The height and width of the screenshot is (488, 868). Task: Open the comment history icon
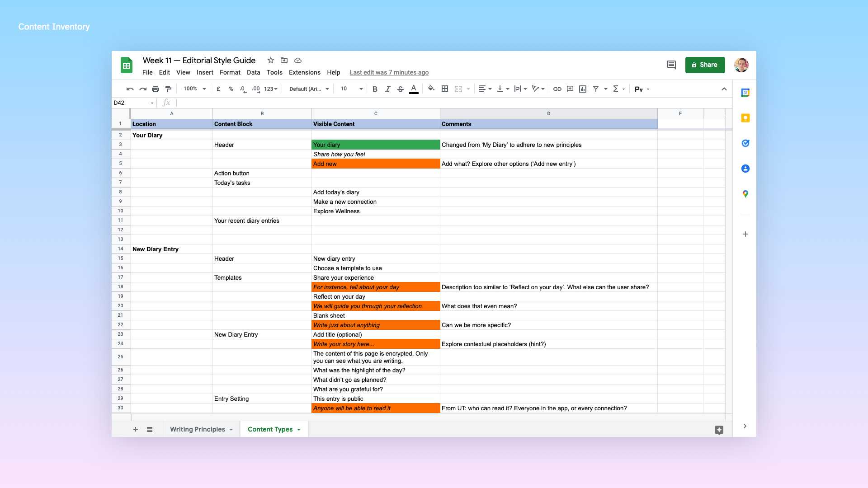pyautogui.click(x=671, y=65)
